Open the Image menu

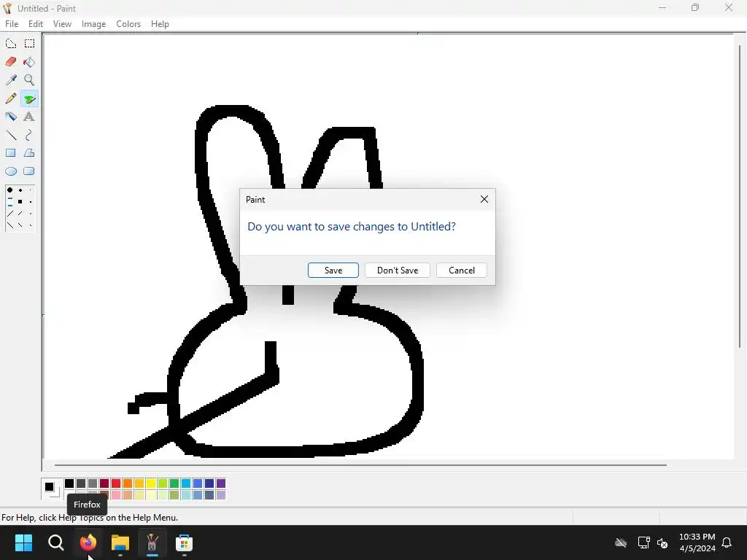pos(93,24)
